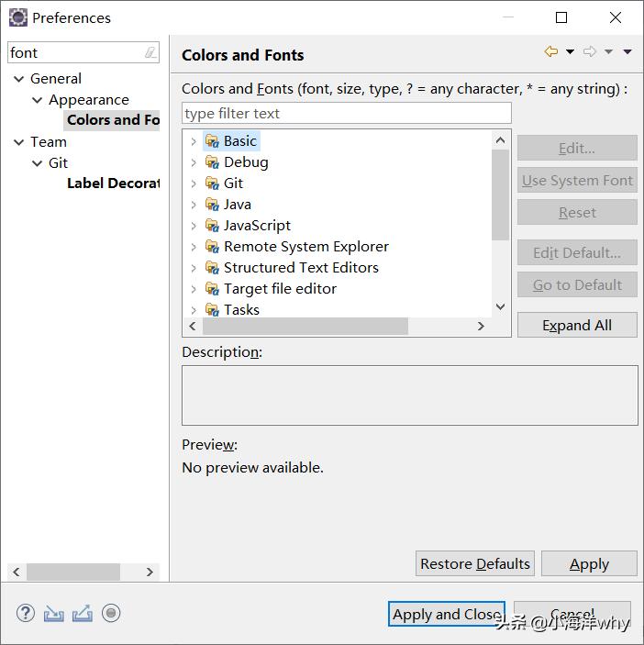
Task: Collapse the General tree node
Action: coord(19,79)
